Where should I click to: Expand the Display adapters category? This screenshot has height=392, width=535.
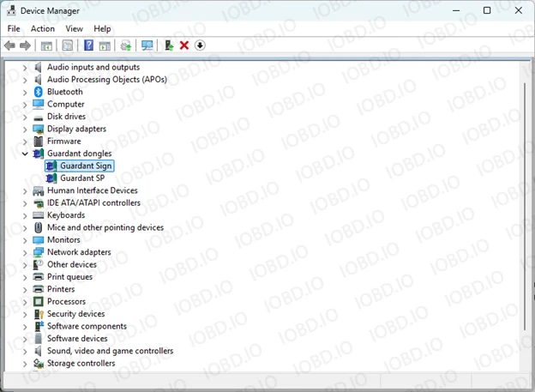point(25,129)
